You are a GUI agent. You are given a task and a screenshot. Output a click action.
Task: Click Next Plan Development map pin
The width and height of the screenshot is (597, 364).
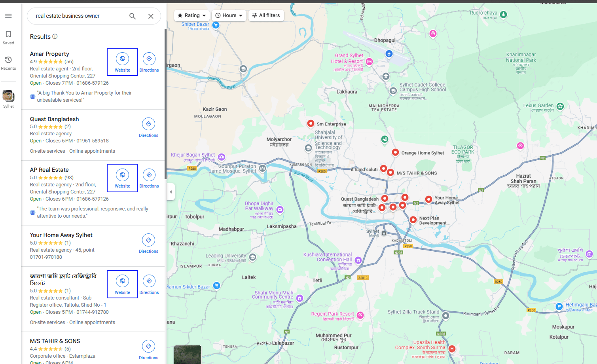[x=413, y=220]
